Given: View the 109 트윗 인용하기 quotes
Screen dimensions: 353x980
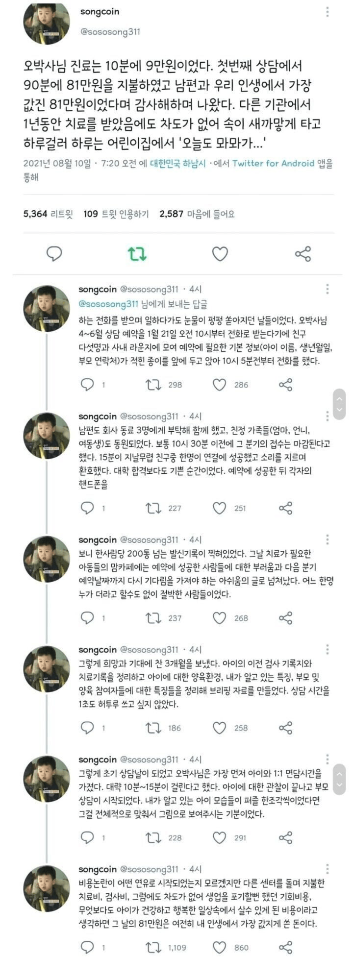Looking at the screenshot, I should coord(116,214).
